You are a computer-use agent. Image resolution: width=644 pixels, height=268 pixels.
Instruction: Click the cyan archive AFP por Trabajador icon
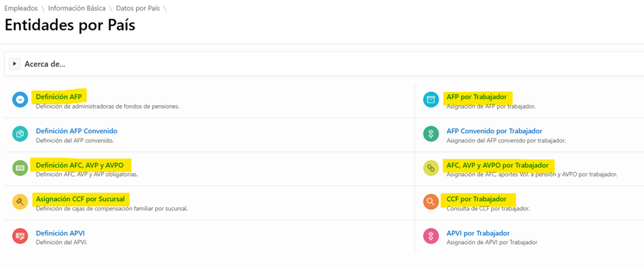[x=431, y=100]
